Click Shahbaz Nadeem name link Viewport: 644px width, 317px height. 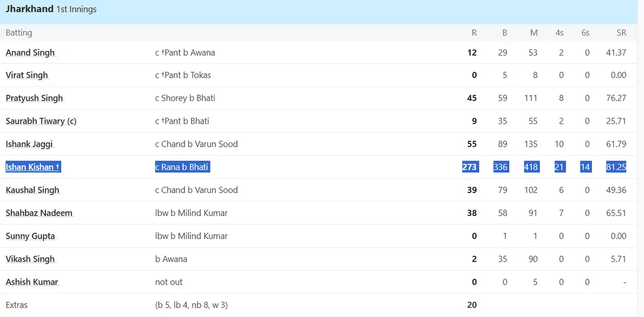[x=39, y=213]
